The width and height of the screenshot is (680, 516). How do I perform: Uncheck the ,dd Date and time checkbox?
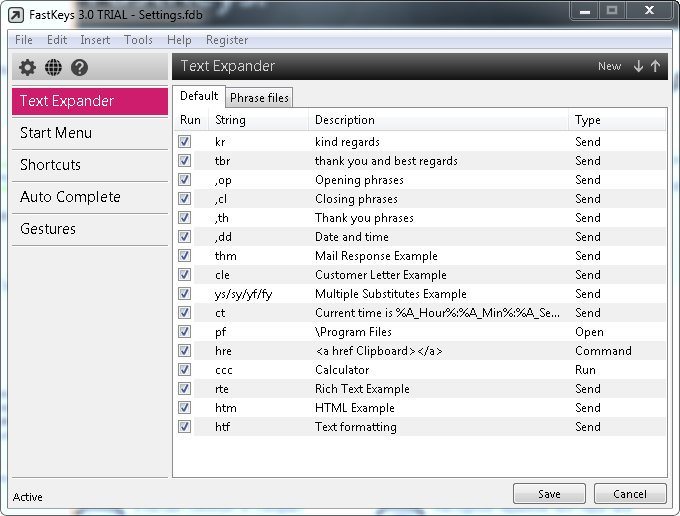tap(184, 236)
